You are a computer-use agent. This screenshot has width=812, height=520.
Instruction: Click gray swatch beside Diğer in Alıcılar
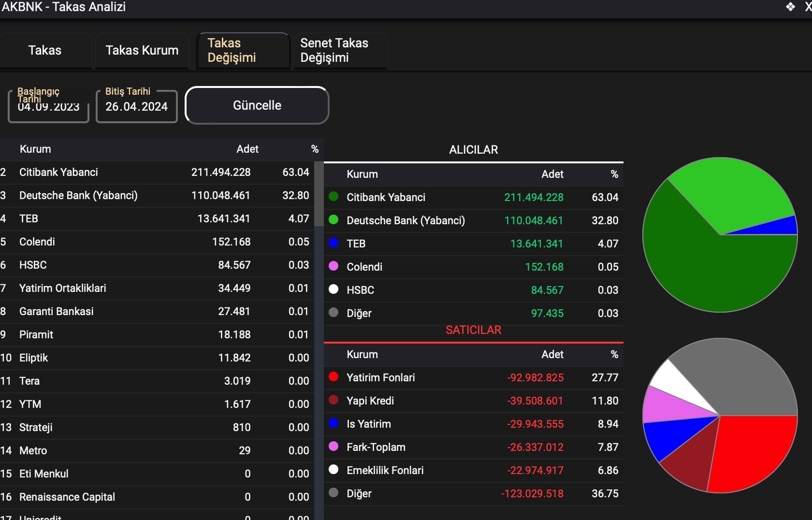[333, 312]
